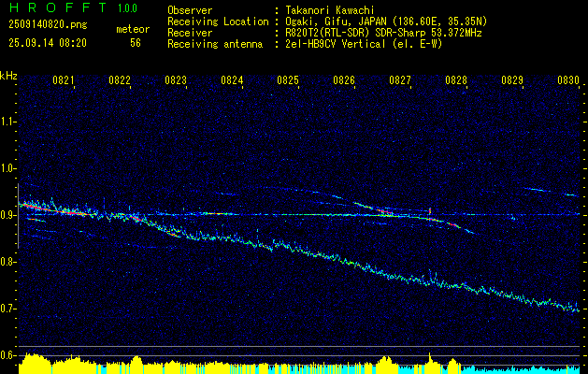Click the 0822 time marker
Image resolution: width=588 pixels, height=374 pixels.
120,80
